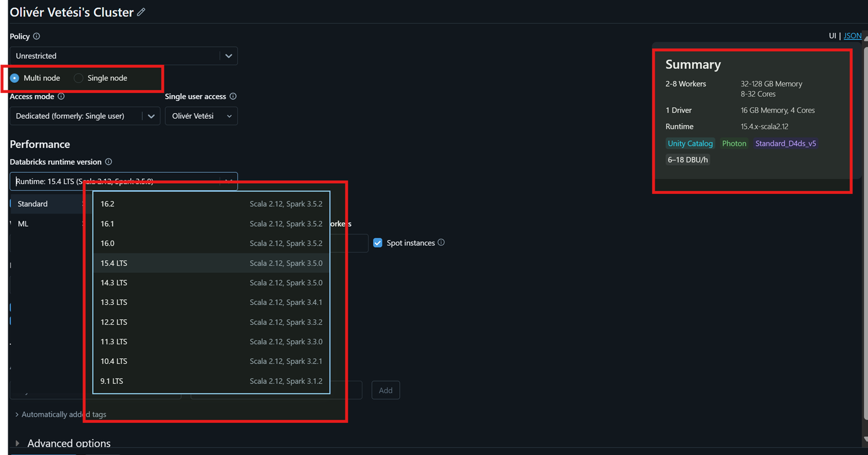Open the Access mode info icon
This screenshot has width=868, height=455.
[x=61, y=96]
